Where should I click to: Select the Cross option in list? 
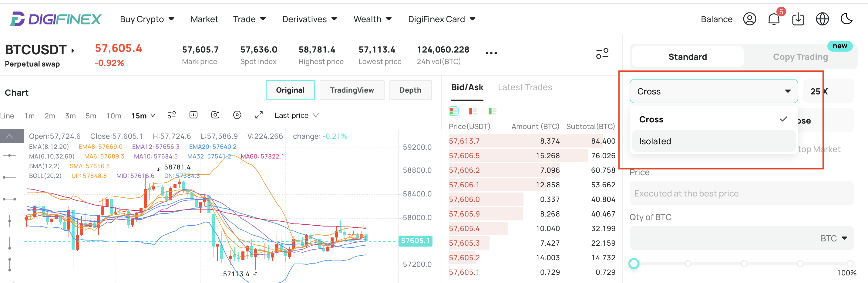click(x=713, y=119)
